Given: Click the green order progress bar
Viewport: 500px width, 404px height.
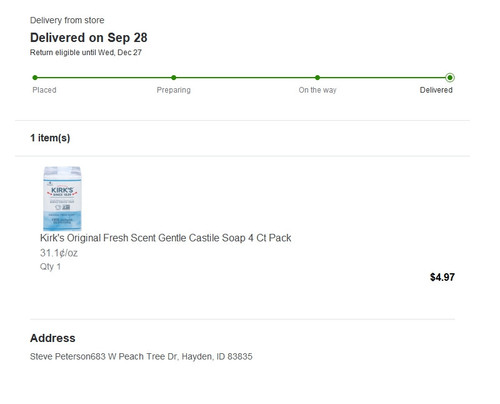Looking at the screenshot, I should [x=242, y=78].
